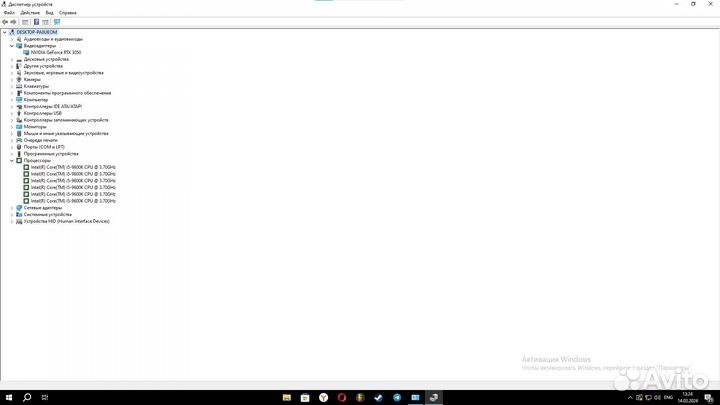The width and height of the screenshot is (720, 405).
Task: Select Порты (COM и LPT) category
Action: coord(44,147)
